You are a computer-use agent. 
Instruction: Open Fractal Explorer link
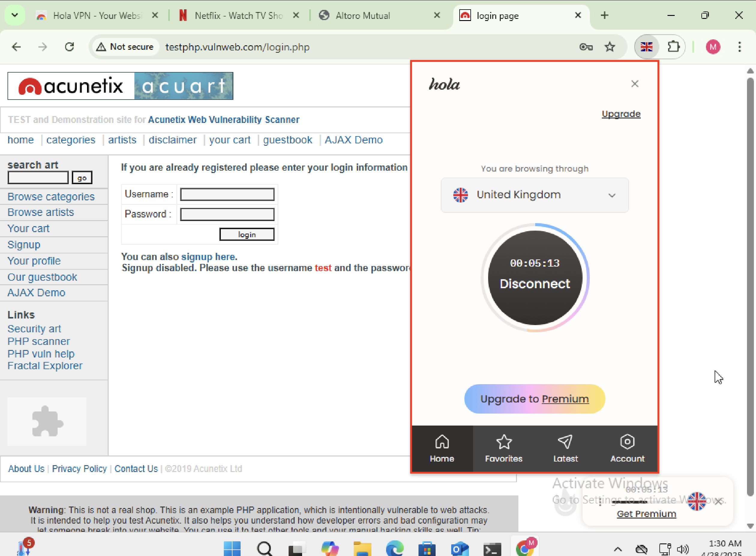(x=45, y=366)
